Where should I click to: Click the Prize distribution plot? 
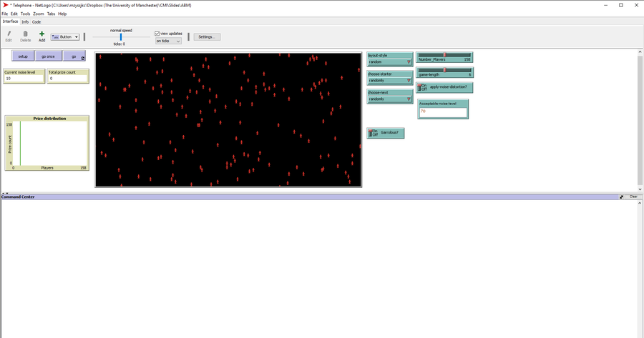click(47, 143)
